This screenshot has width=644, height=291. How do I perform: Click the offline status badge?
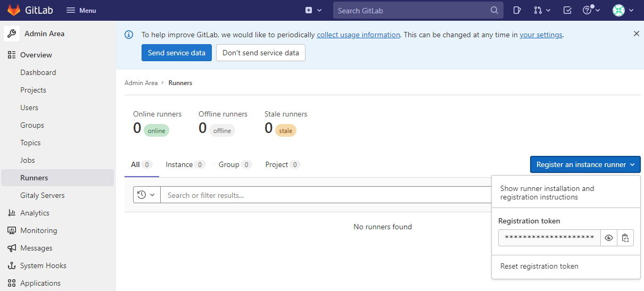[222, 130]
